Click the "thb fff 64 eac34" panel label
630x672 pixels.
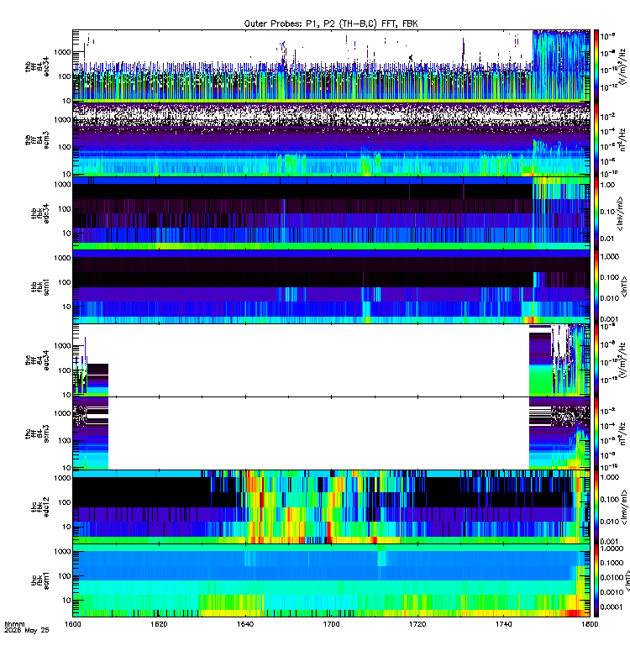(37, 66)
